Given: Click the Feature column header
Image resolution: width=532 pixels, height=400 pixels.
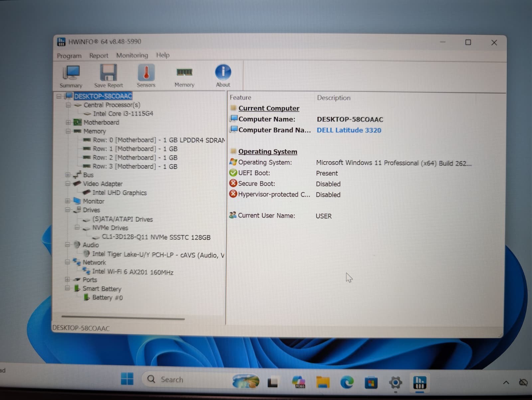Looking at the screenshot, I should (240, 98).
